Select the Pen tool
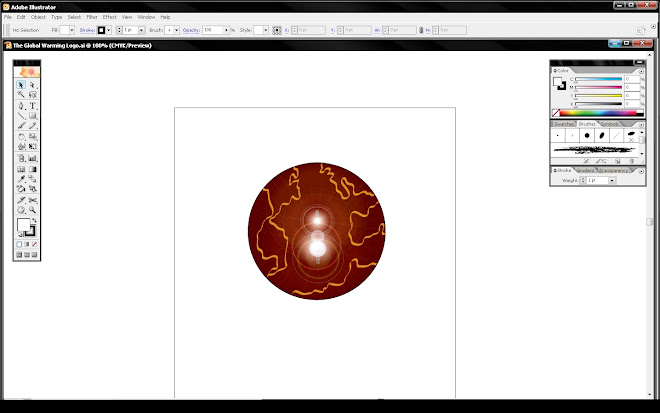Image resolution: width=660 pixels, height=413 pixels. (21, 106)
